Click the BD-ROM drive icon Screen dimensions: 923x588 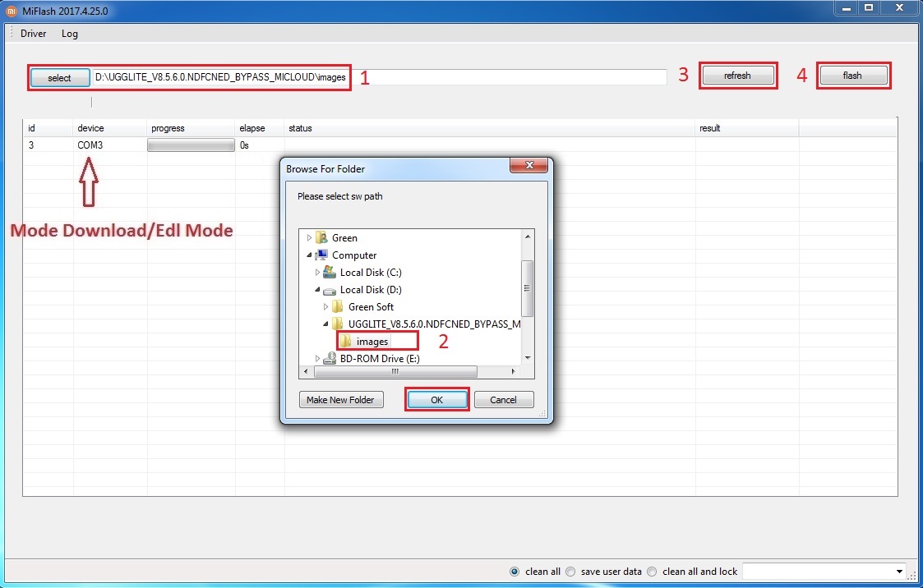[330, 359]
